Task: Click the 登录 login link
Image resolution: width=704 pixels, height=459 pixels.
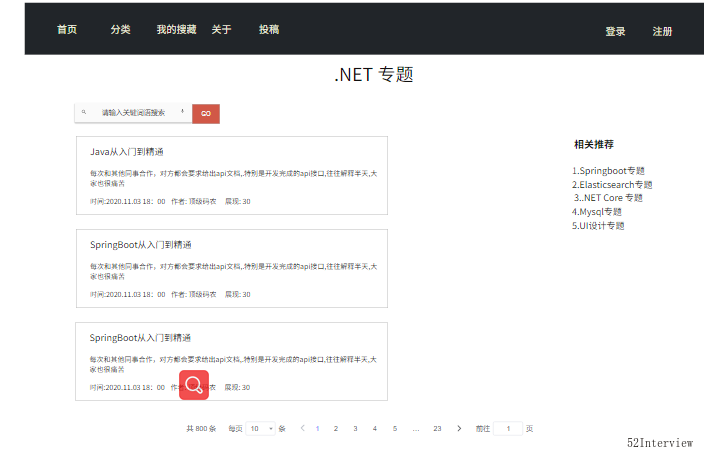Action: point(615,31)
